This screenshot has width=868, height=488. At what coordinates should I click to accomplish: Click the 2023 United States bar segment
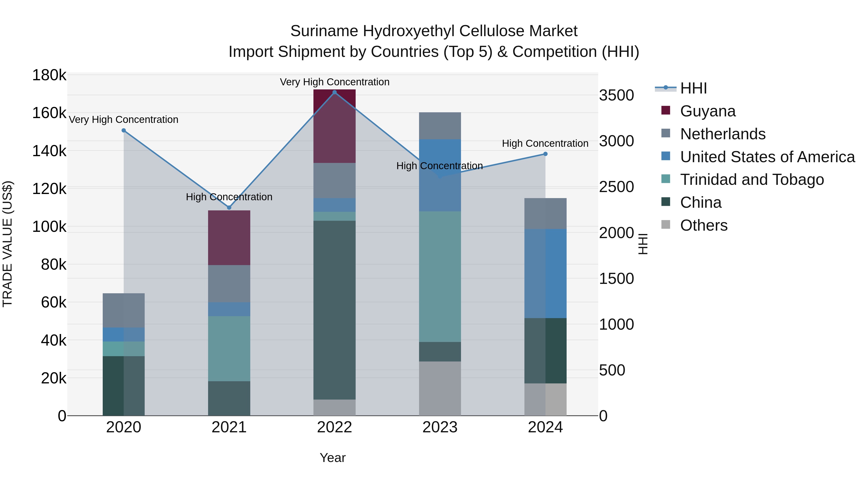(x=440, y=175)
